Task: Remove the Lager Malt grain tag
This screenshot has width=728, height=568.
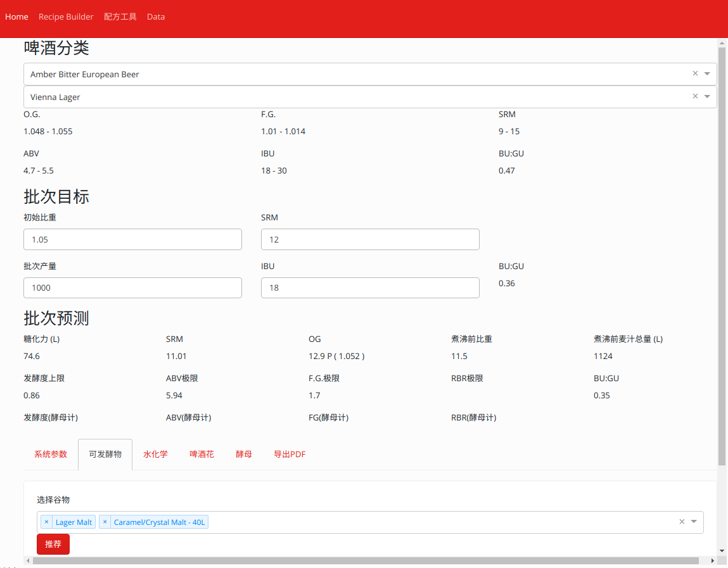Action: pos(46,522)
